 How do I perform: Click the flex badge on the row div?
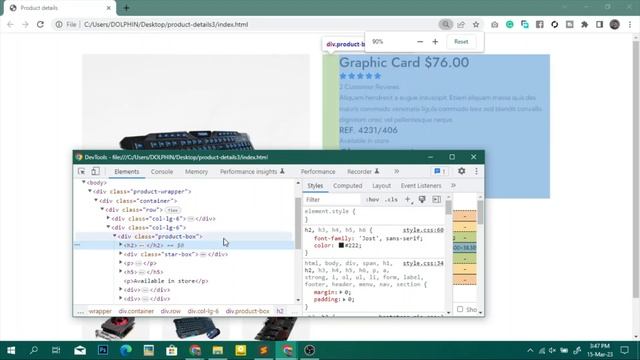(173, 210)
